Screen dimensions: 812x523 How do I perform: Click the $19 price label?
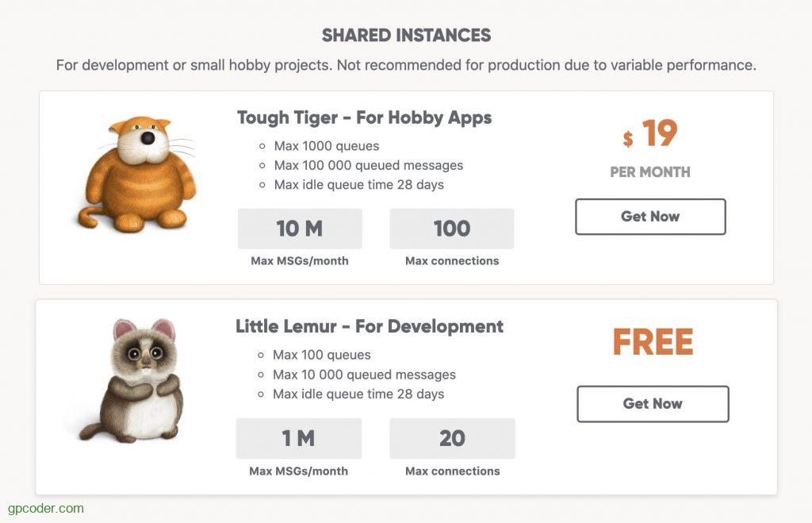[650, 135]
